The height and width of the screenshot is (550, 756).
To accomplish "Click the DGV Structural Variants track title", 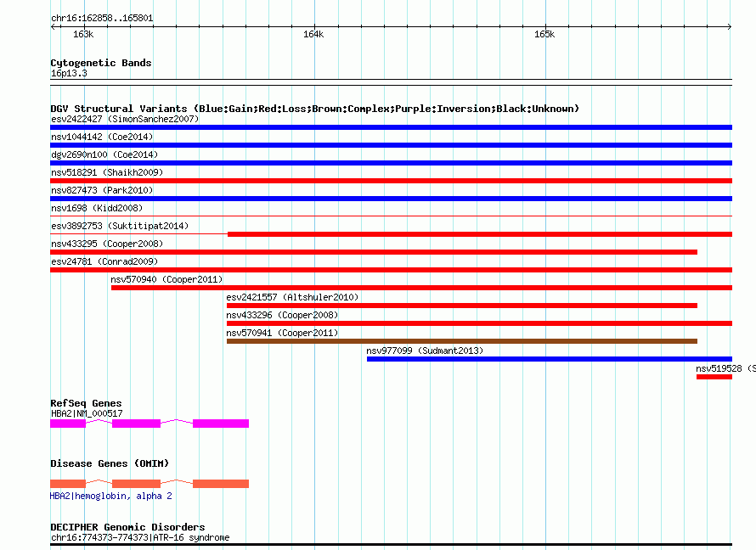I will [x=315, y=109].
